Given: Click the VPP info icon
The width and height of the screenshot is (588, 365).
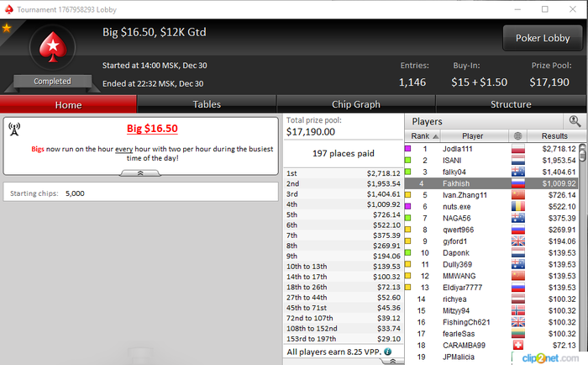Looking at the screenshot, I should click(388, 352).
